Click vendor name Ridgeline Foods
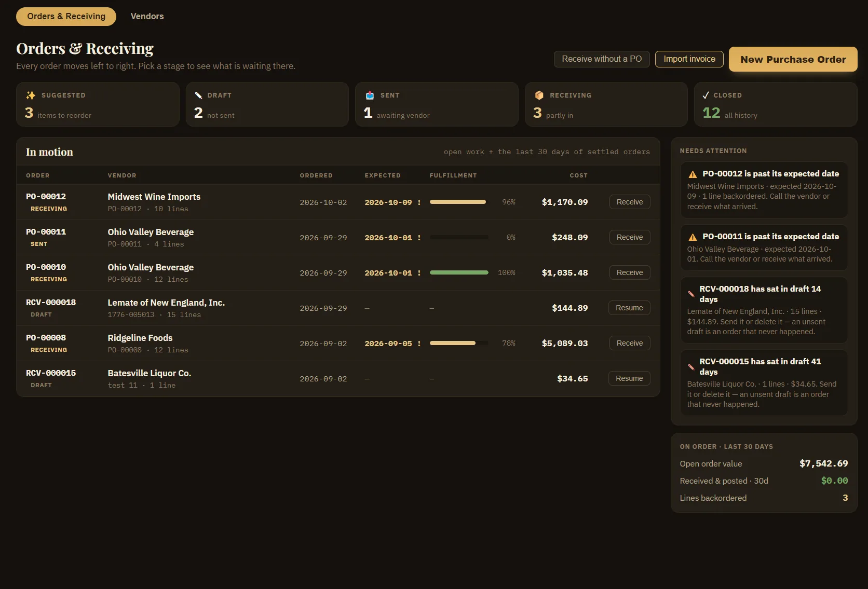Screen dimensions: 868x589 tap(140, 338)
